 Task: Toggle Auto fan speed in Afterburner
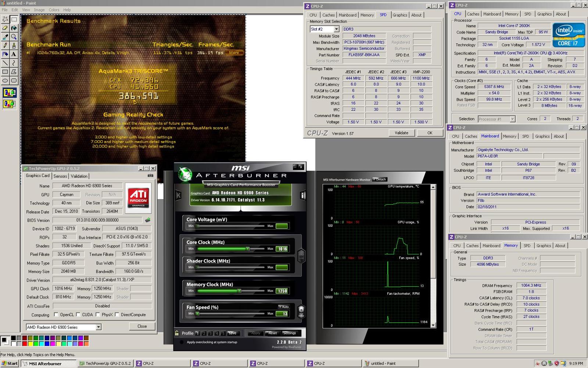point(284,307)
